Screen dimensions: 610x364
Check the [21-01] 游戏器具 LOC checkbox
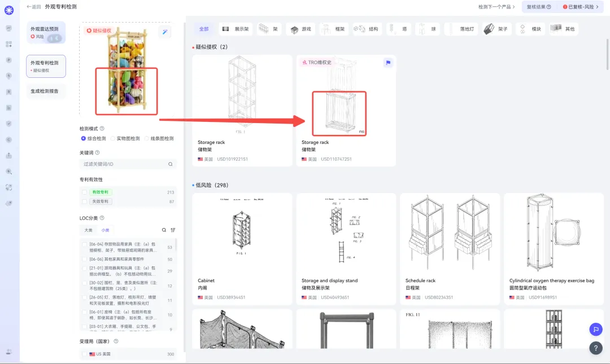tap(84, 268)
